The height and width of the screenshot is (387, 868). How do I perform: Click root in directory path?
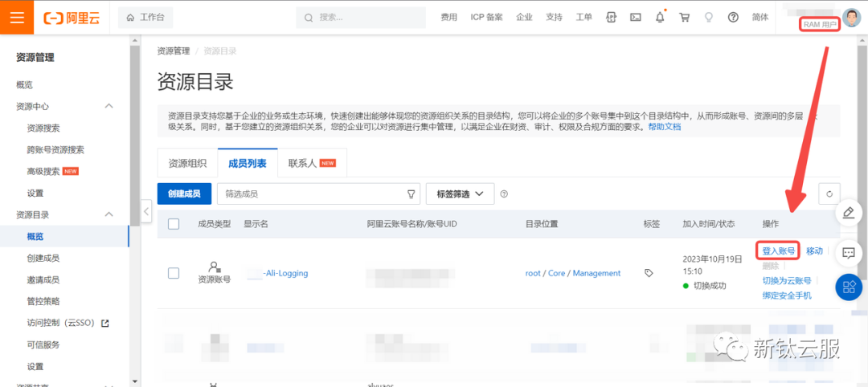click(x=533, y=273)
